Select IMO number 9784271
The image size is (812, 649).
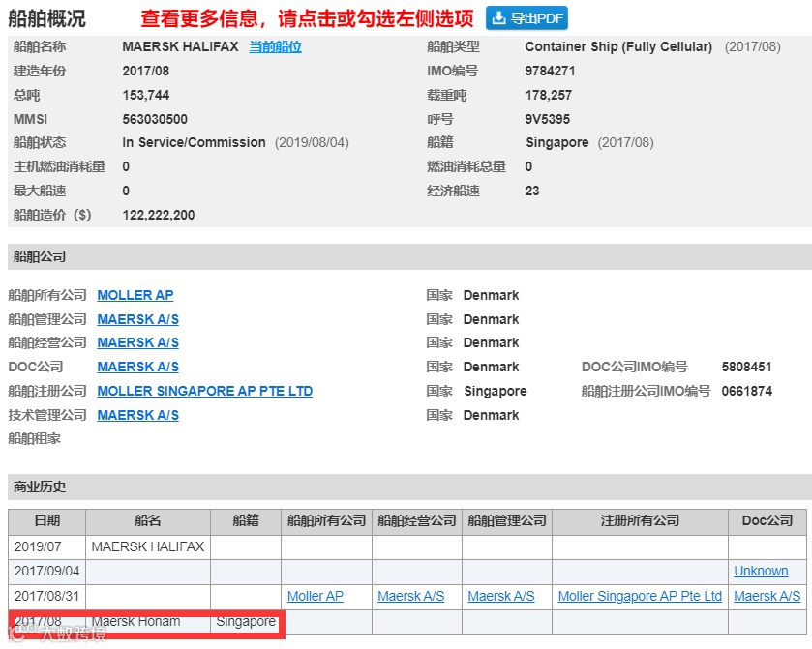(x=550, y=71)
